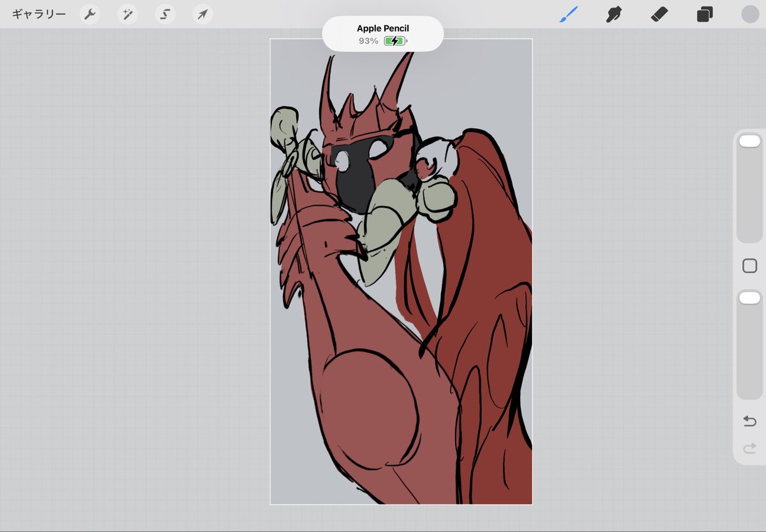The image size is (766, 532).
Task: Select the Smudge tool
Action: (x=614, y=14)
